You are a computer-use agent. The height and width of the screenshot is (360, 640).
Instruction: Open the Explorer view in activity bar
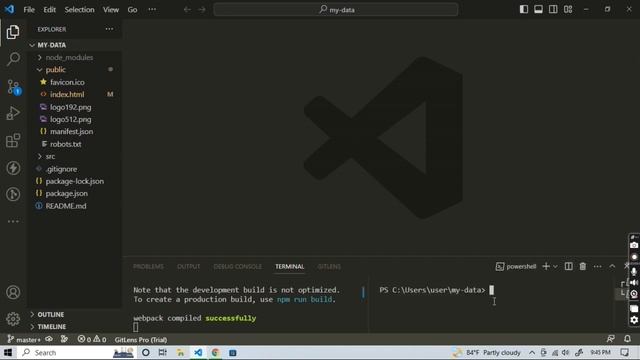coord(13,32)
